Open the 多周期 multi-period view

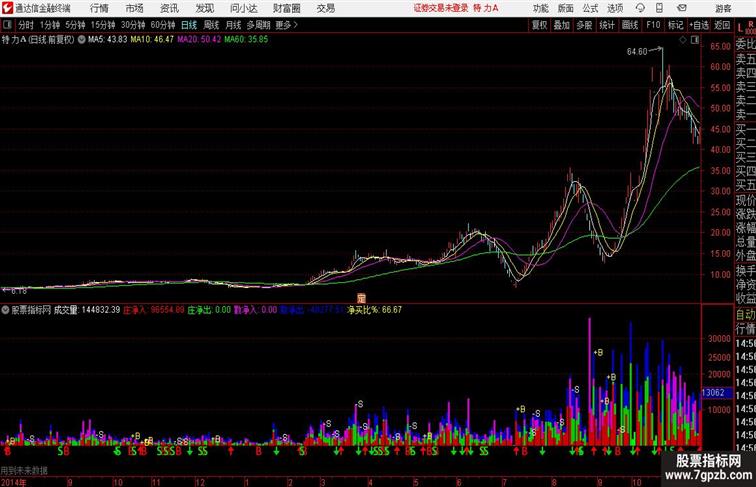pyautogui.click(x=258, y=25)
